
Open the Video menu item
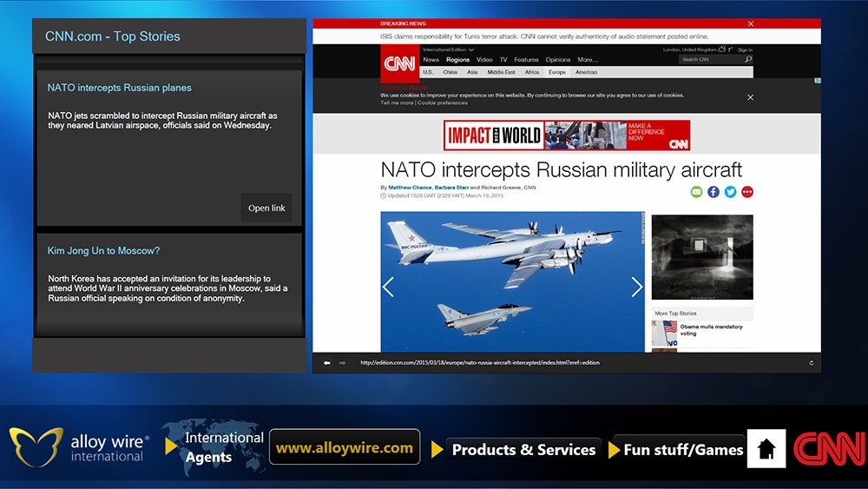[484, 60]
